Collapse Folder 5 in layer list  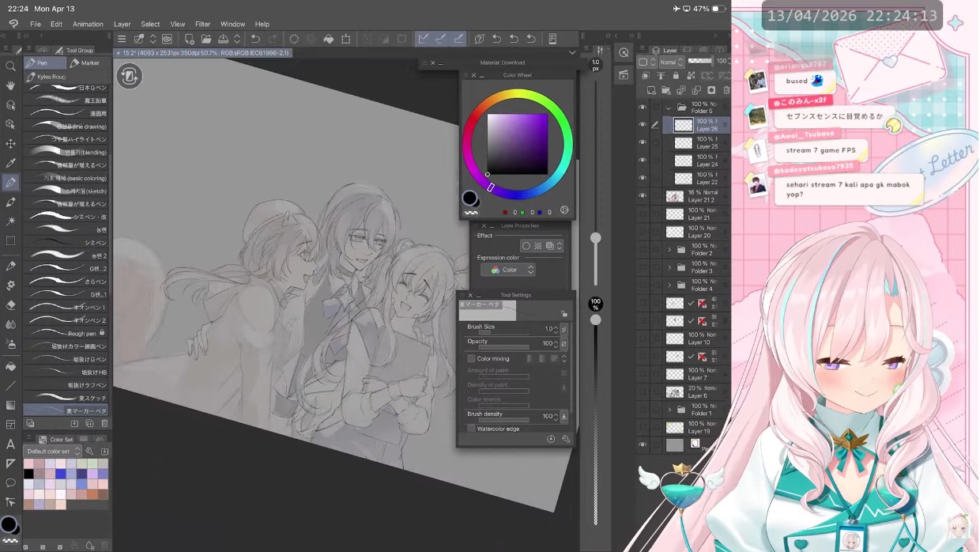pyautogui.click(x=669, y=108)
